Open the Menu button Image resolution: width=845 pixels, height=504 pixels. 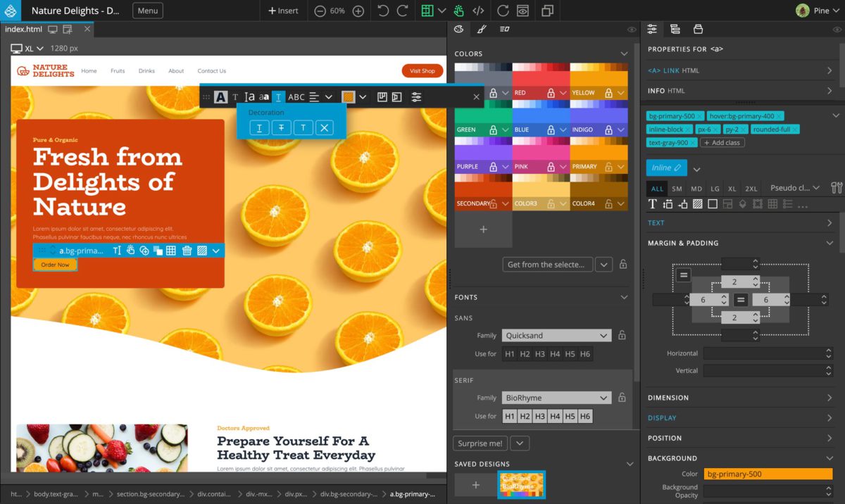(147, 11)
